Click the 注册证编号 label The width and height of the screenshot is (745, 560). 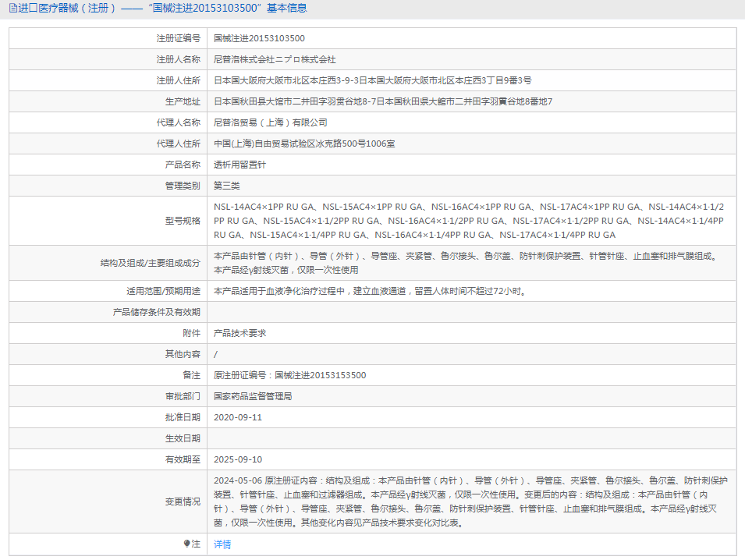(x=179, y=38)
